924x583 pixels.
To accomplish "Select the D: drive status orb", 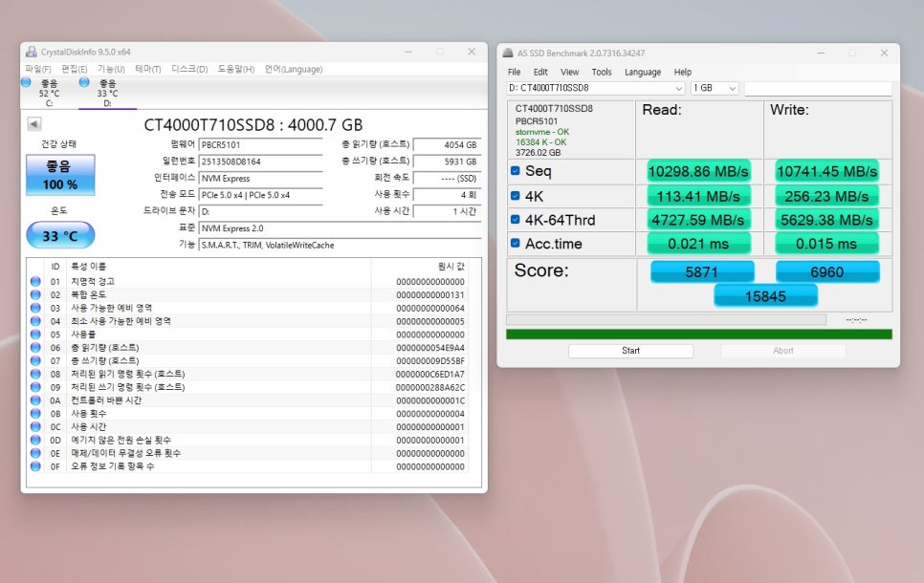I will [x=84, y=82].
